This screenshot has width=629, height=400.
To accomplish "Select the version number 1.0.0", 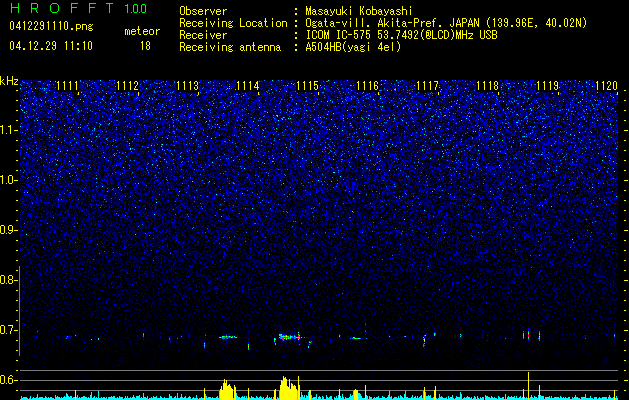I will pyautogui.click(x=136, y=9).
